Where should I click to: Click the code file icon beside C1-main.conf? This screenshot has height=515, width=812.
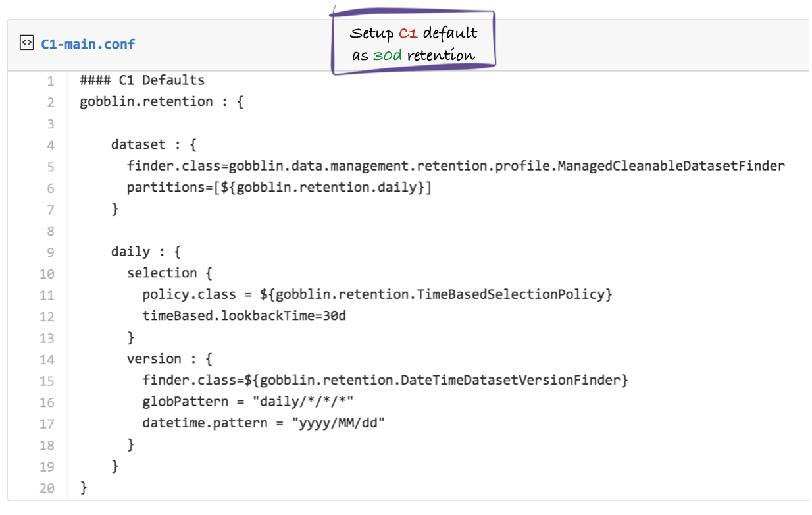(x=26, y=44)
